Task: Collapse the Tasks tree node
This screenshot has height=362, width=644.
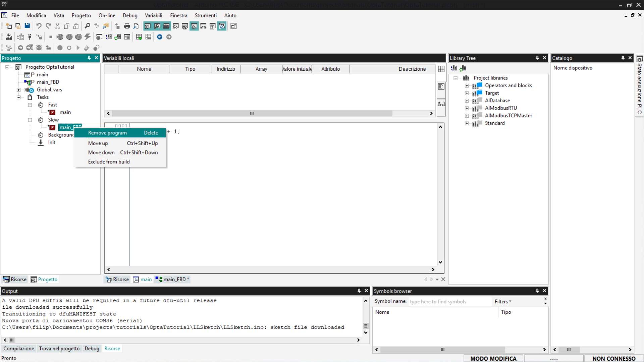Action: click(19, 97)
